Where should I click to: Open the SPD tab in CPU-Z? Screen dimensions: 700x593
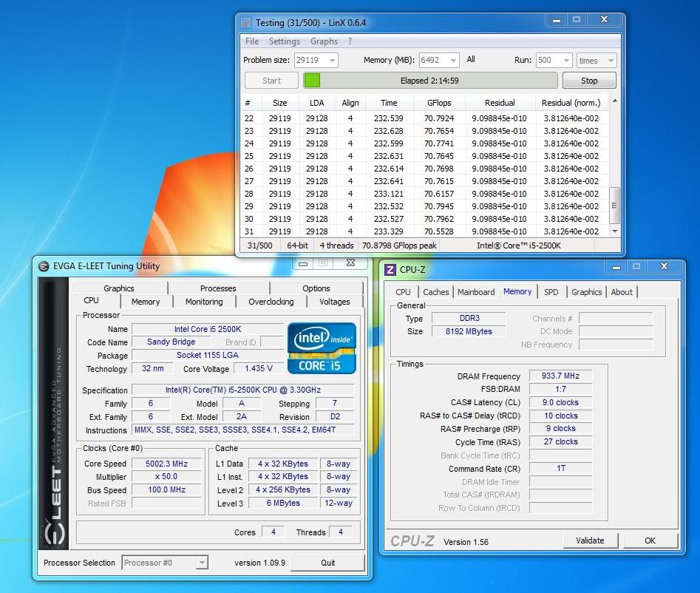tap(551, 292)
